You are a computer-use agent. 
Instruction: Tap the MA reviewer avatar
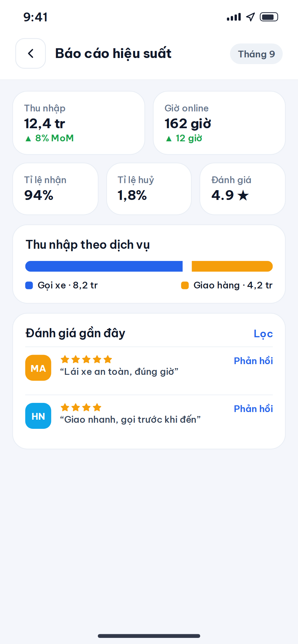coord(38,368)
